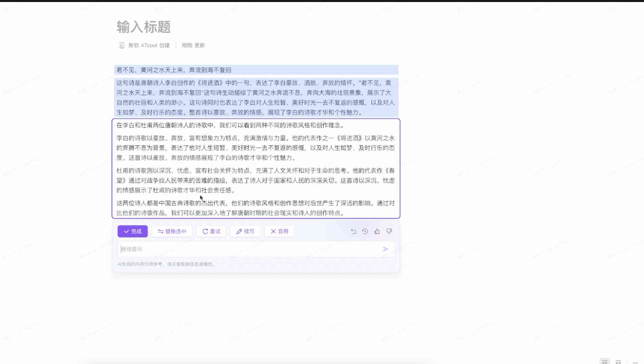Click the thumbs-up icon
Viewport: 644px width, 364px height.
pos(377,231)
